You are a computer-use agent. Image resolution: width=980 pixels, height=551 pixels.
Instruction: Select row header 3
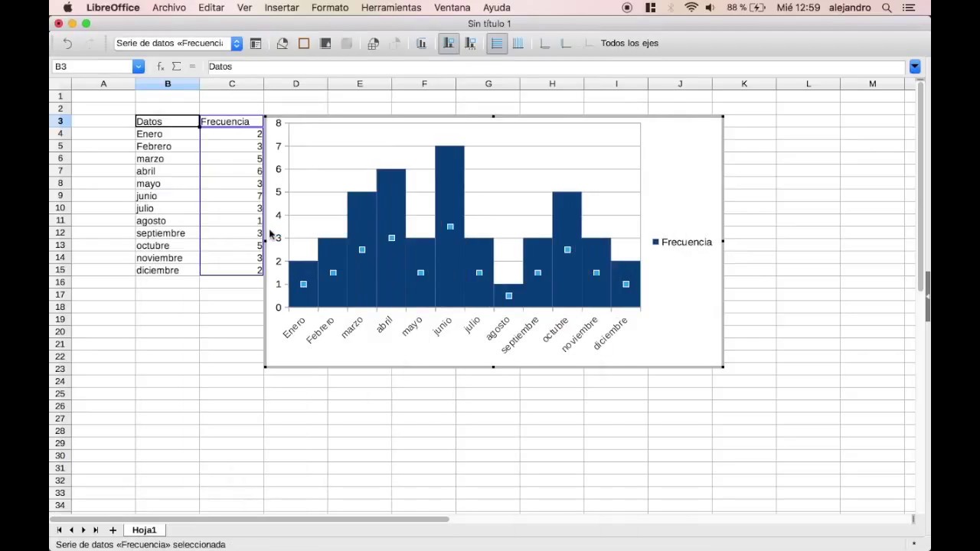click(60, 121)
